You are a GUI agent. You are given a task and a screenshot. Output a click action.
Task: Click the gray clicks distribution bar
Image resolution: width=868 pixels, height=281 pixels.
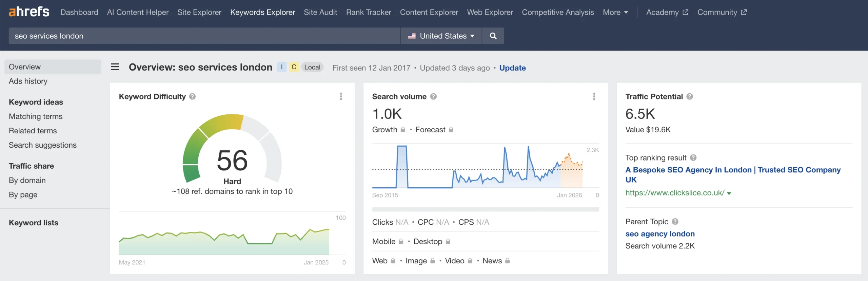486,209
